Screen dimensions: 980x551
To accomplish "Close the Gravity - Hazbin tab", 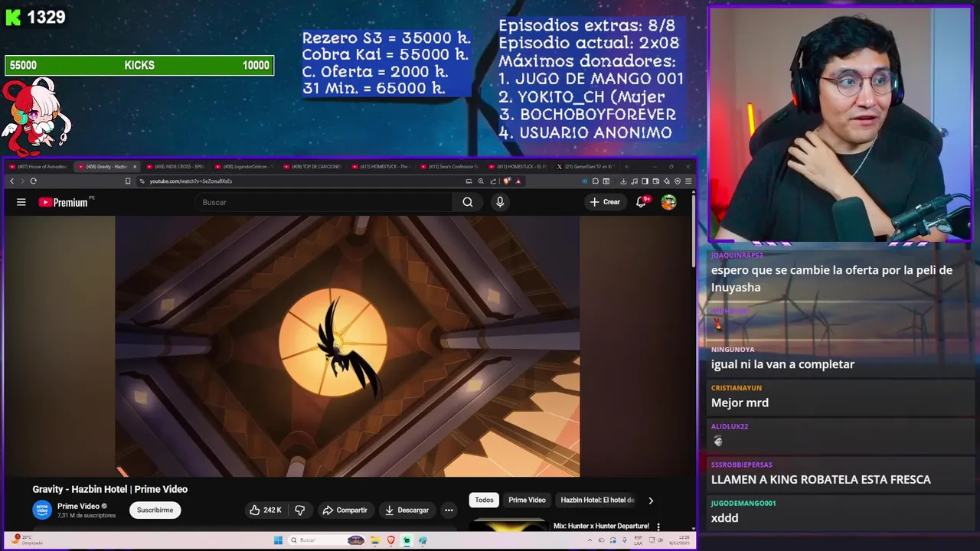I will (x=135, y=166).
